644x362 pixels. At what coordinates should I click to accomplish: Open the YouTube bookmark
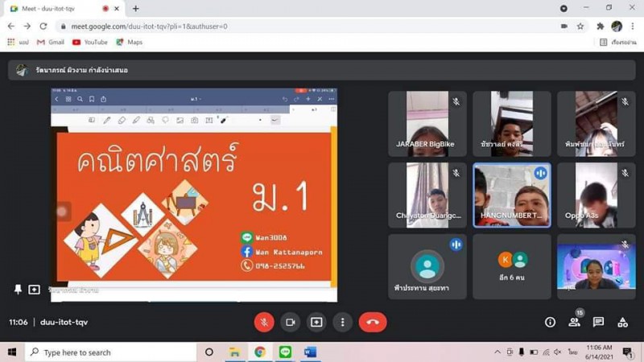click(x=89, y=42)
